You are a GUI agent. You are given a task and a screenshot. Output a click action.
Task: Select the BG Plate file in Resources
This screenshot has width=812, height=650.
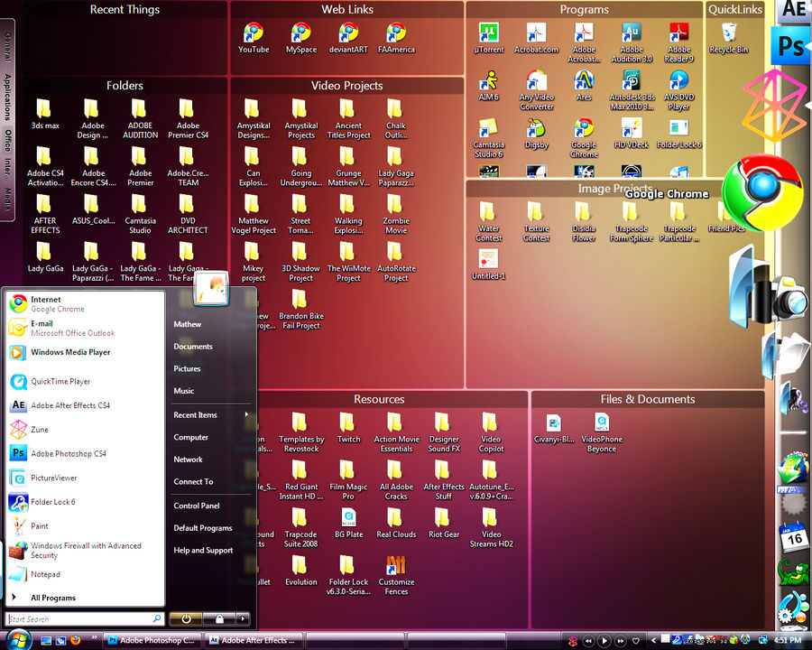[348, 523]
